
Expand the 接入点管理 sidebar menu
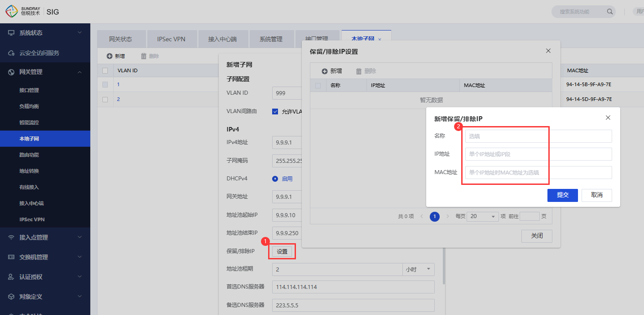click(x=79, y=237)
